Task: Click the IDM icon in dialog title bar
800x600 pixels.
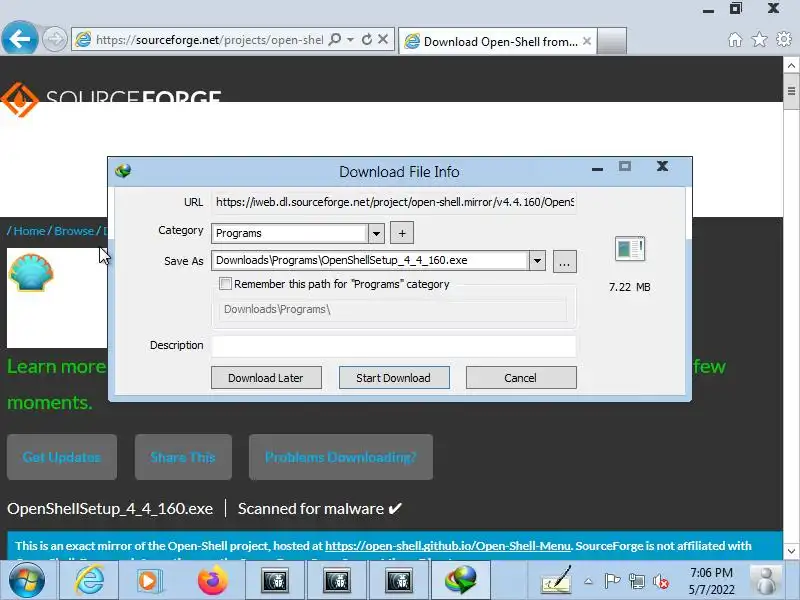Action: pos(123,171)
